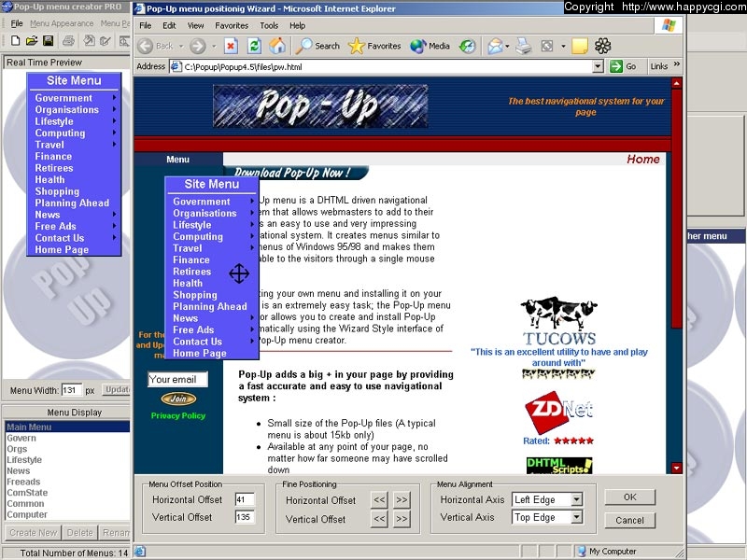Screen dimensions: 747x560
Task: Open the Edit menu in Internet Explorer
Action: point(169,26)
